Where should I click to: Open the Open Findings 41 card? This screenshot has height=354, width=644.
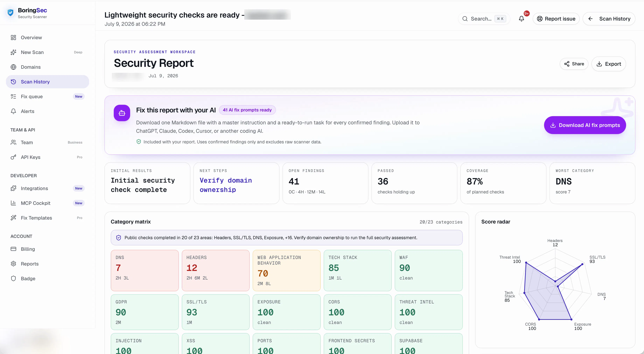pos(325,183)
